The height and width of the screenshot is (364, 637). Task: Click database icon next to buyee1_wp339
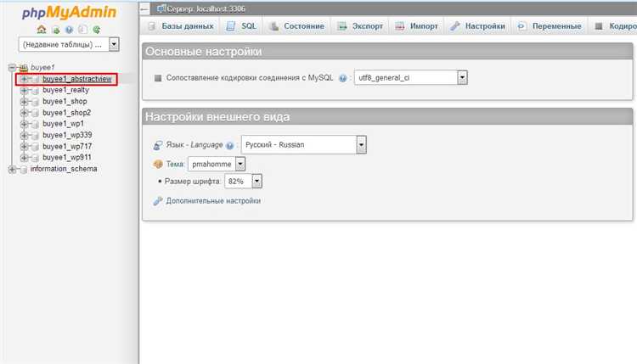point(36,135)
